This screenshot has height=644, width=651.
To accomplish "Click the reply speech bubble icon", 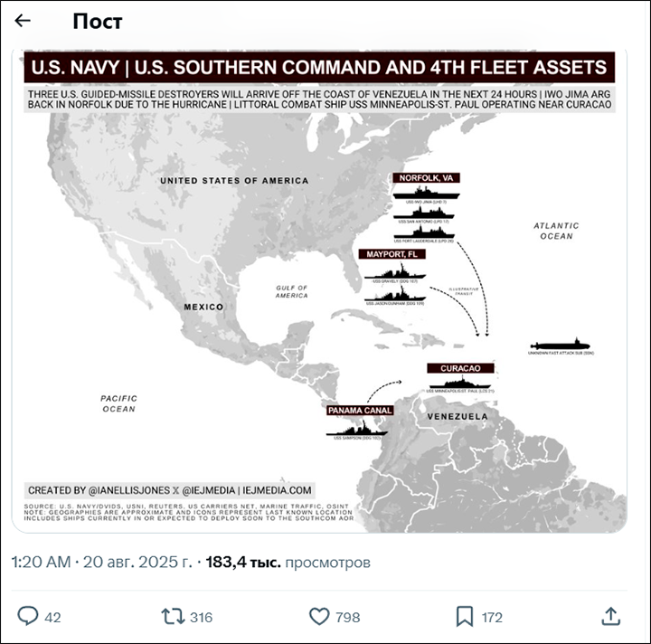I will coord(28,617).
